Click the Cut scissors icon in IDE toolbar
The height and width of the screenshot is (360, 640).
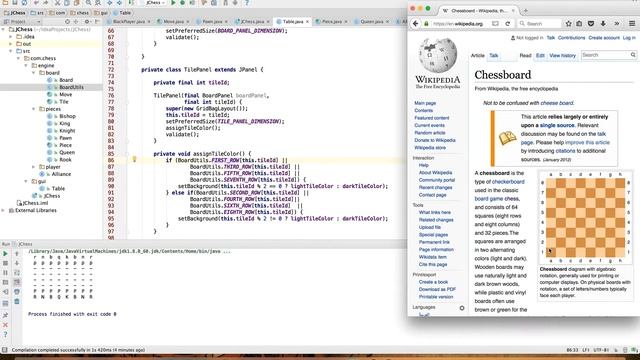[57, 3]
